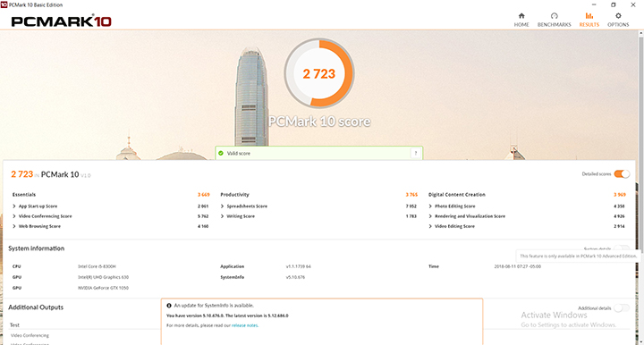Toggle the Additional details switch
The image size is (644, 345).
tap(622, 308)
